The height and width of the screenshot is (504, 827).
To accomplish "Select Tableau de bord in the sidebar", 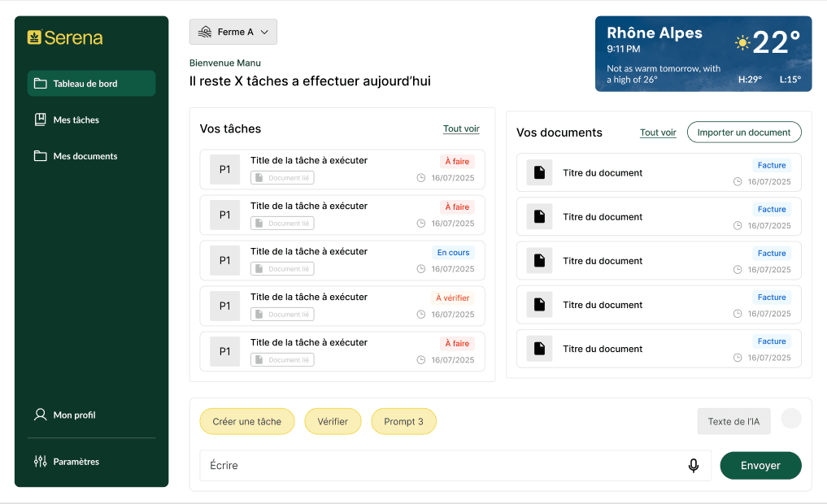I will click(91, 83).
